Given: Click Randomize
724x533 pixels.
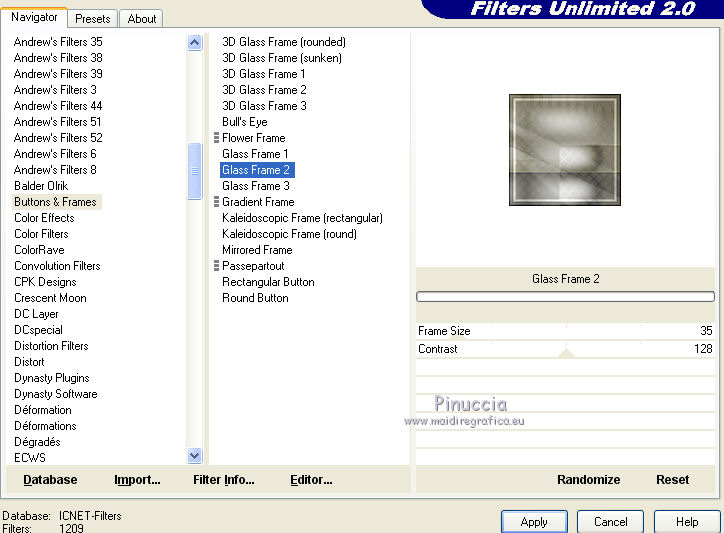Looking at the screenshot, I should point(588,480).
